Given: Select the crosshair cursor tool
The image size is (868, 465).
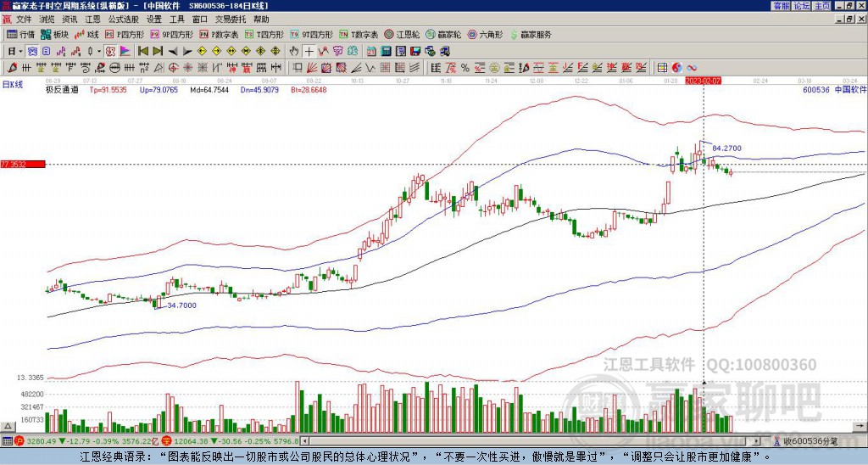Looking at the screenshot, I should 309,51.
